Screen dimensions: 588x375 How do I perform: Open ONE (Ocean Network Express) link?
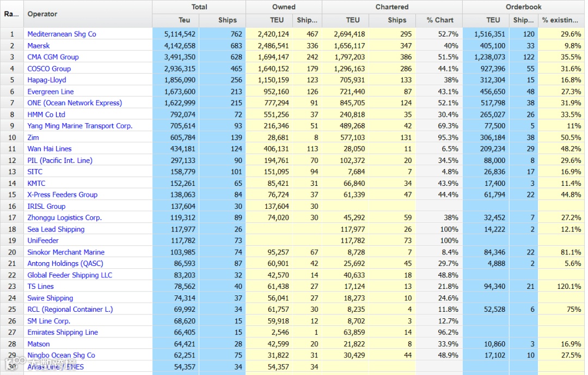pyautogui.click(x=74, y=103)
